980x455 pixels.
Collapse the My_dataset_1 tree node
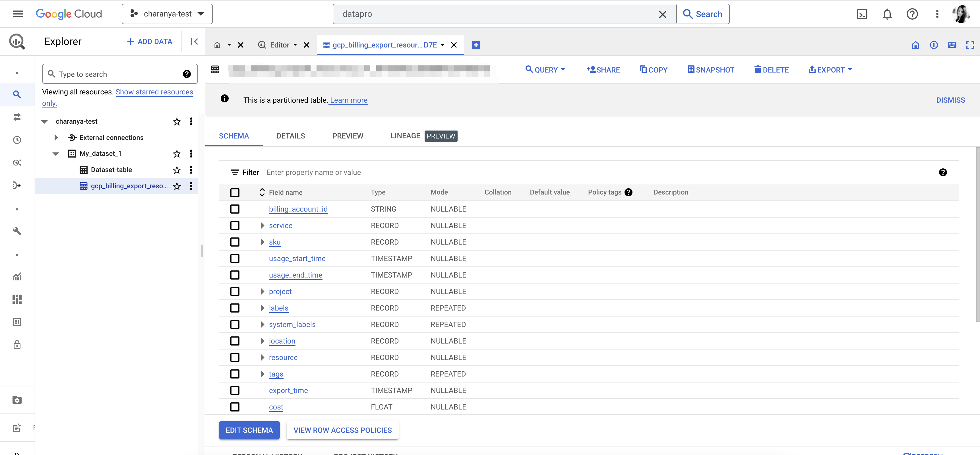click(56, 154)
